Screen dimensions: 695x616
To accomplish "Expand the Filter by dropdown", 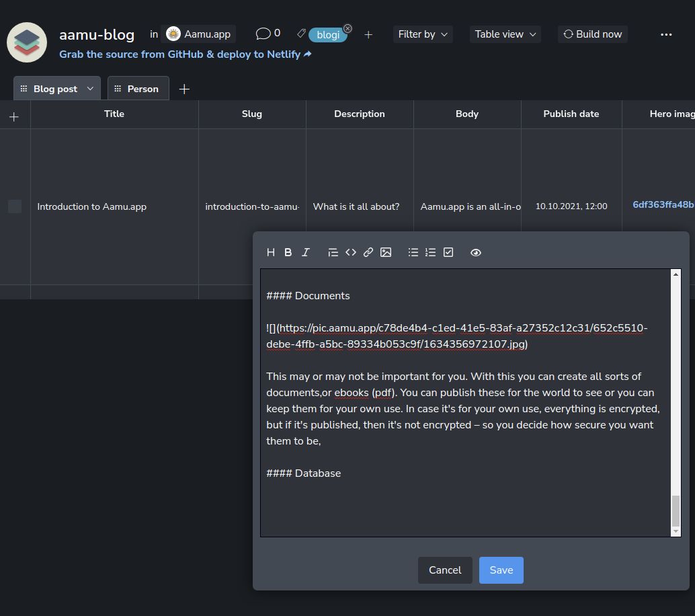I will (422, 34).
